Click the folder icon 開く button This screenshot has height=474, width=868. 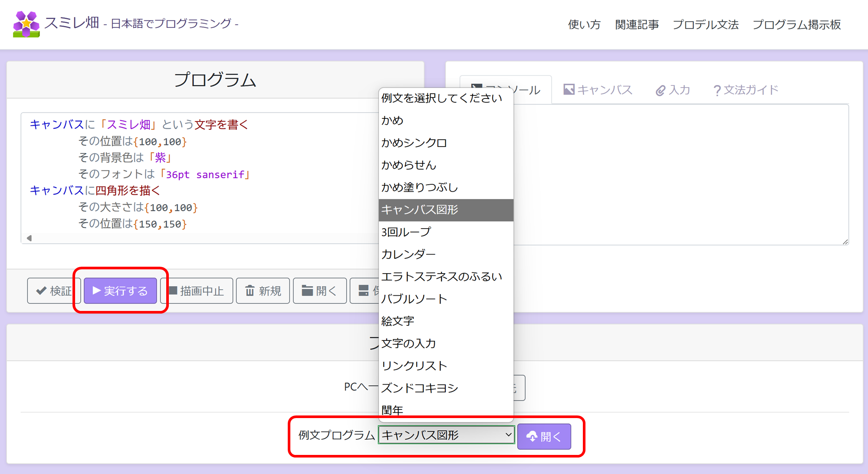pyautogui.click(x=319, y=291)
